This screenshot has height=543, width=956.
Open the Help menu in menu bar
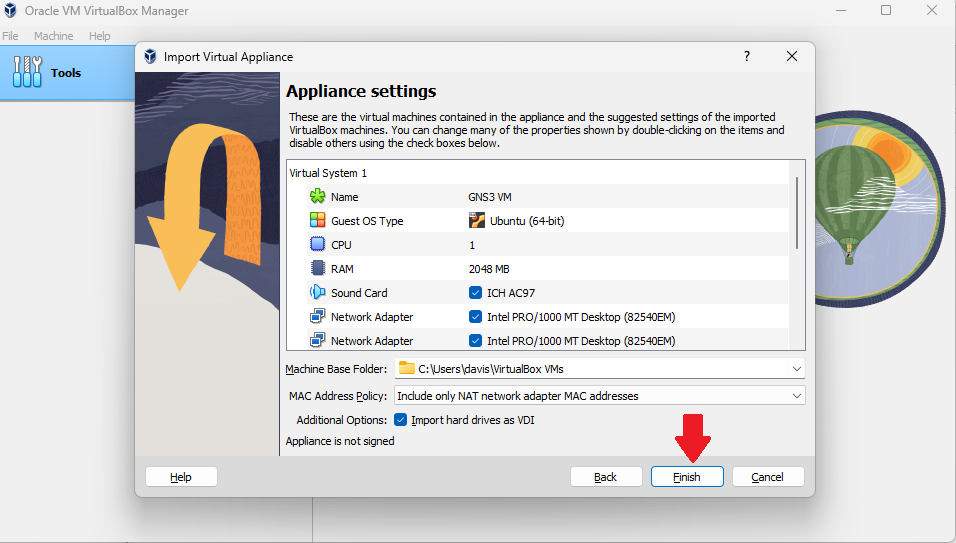99,36
